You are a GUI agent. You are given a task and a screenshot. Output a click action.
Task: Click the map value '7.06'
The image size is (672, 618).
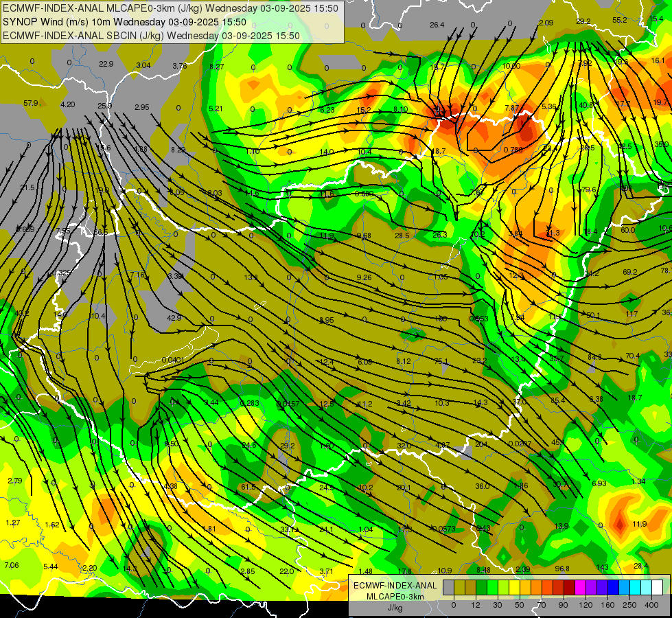[x=12, y=565]
